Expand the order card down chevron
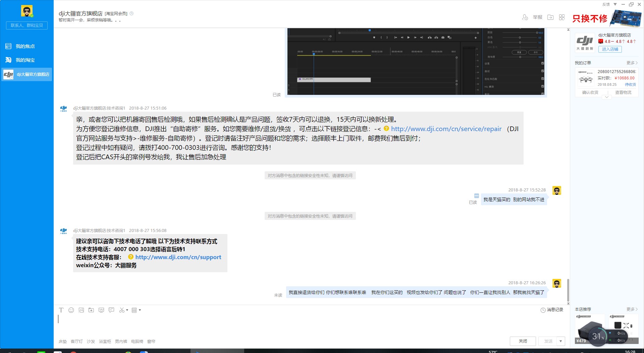This screenshot has height=353, width=644. coord(606,97)
